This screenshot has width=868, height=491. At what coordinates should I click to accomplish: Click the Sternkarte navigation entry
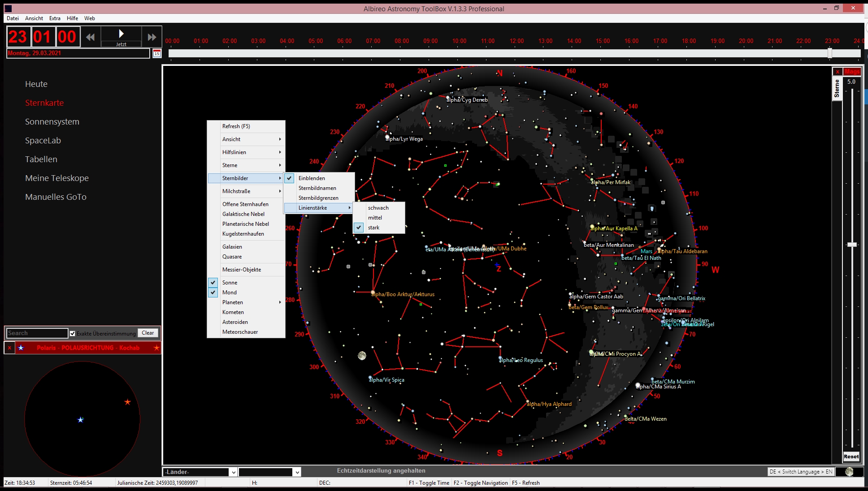pos(44,103)
